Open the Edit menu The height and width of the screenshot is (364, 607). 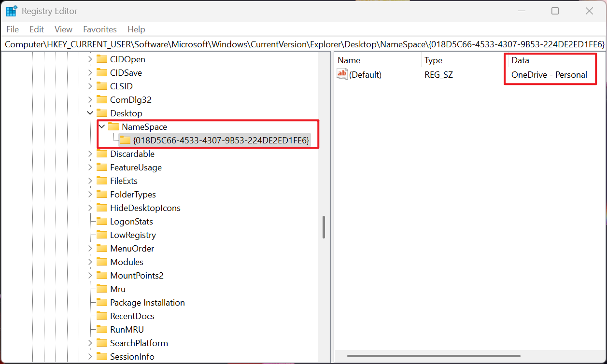pyautogui.click(x=37, y=29)
